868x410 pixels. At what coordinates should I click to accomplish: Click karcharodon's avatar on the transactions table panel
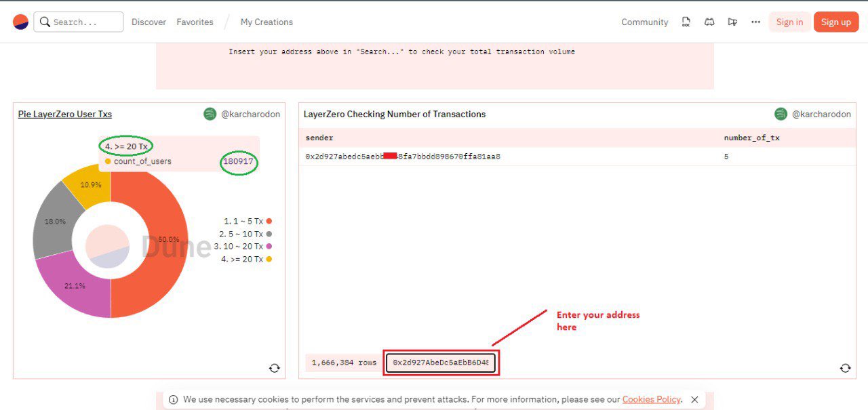781,114
